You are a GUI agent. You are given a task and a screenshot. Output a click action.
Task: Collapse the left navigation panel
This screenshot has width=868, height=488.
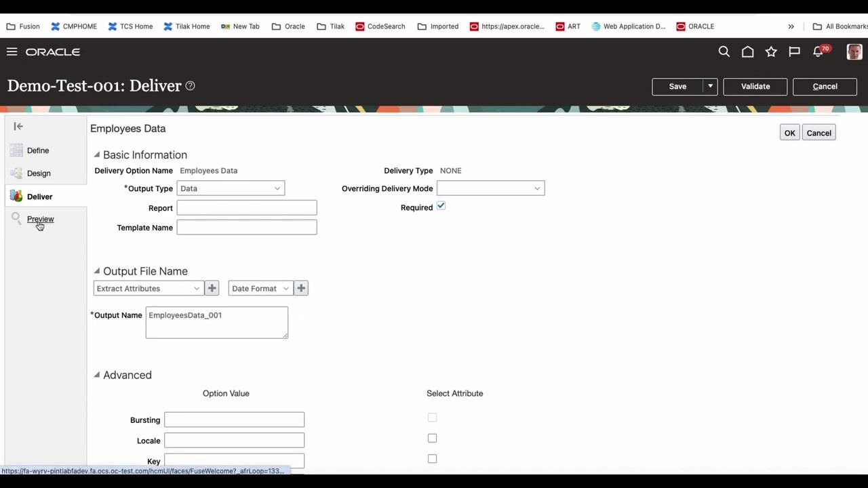click(18, 126)
